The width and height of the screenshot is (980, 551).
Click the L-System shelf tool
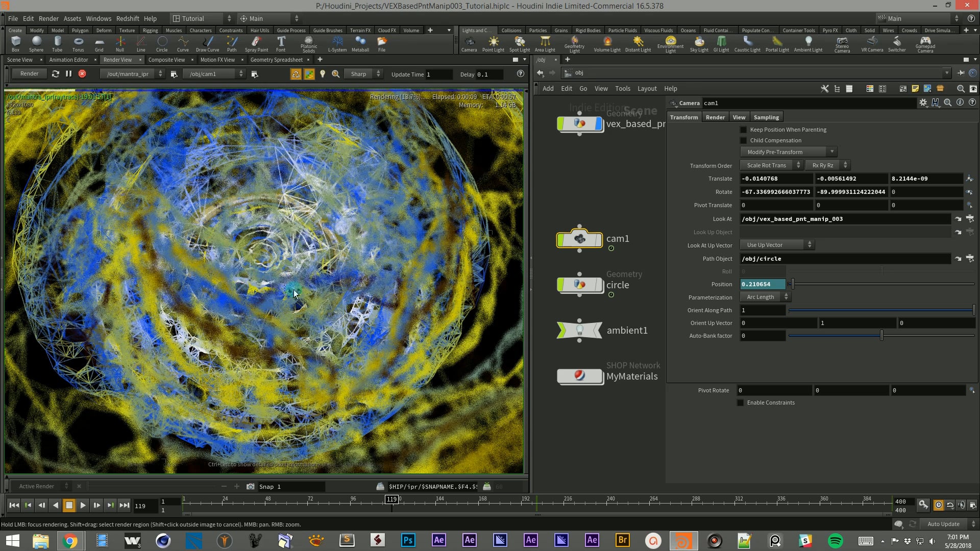337,43
